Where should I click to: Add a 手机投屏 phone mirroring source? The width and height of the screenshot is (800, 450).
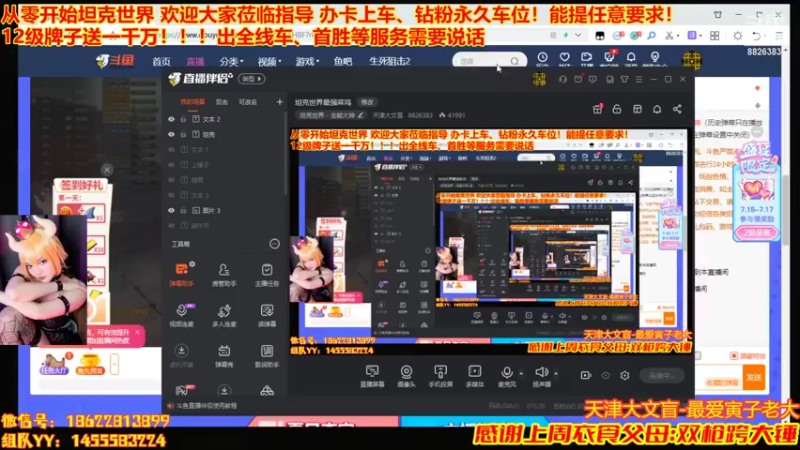(440, 376)
